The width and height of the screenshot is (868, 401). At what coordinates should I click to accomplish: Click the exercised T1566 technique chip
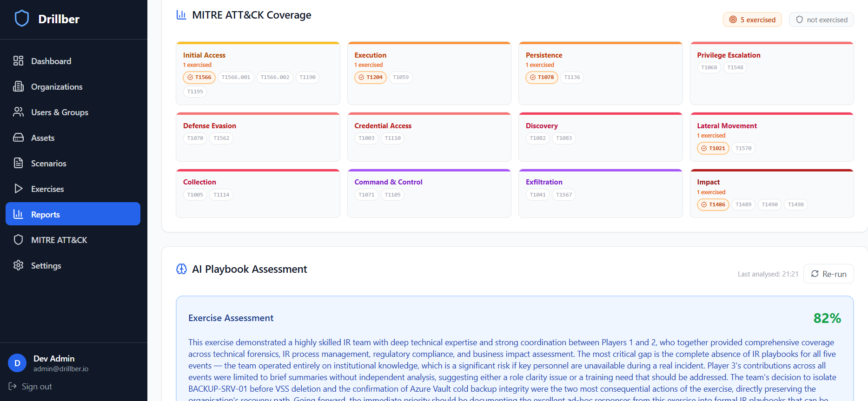point(199,78)
